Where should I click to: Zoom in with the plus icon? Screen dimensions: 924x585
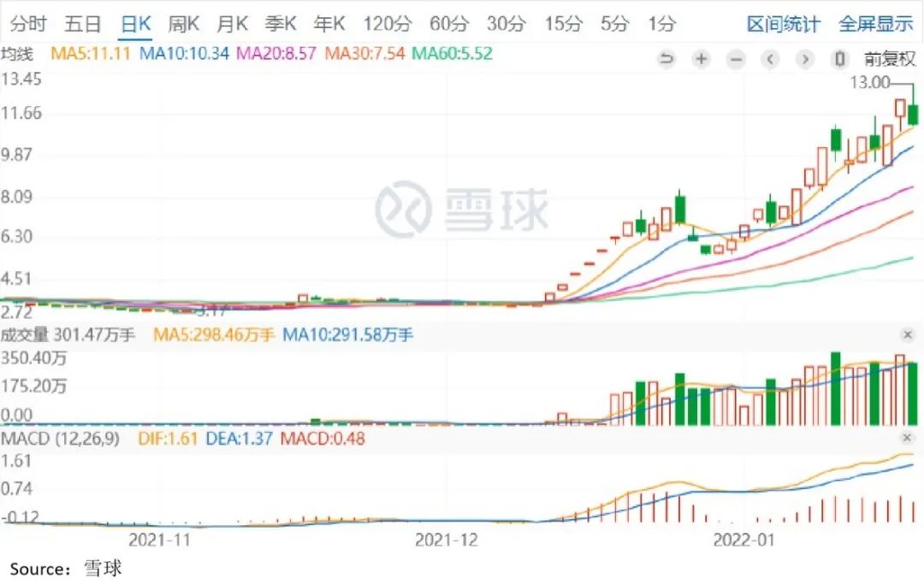click(701, 59)
